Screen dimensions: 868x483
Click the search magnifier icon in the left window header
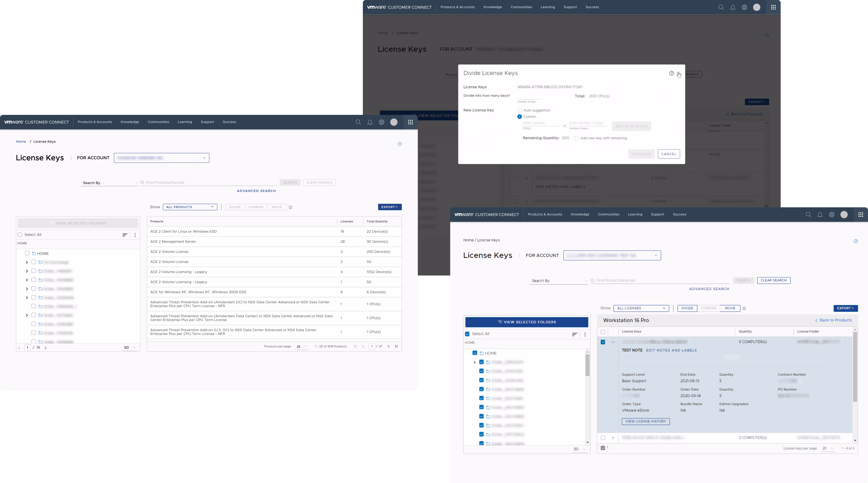[358, 122]
